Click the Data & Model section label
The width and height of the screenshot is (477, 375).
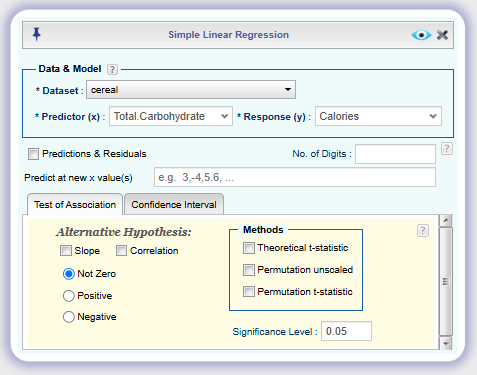pyautogui.click(x=70, y=69)
